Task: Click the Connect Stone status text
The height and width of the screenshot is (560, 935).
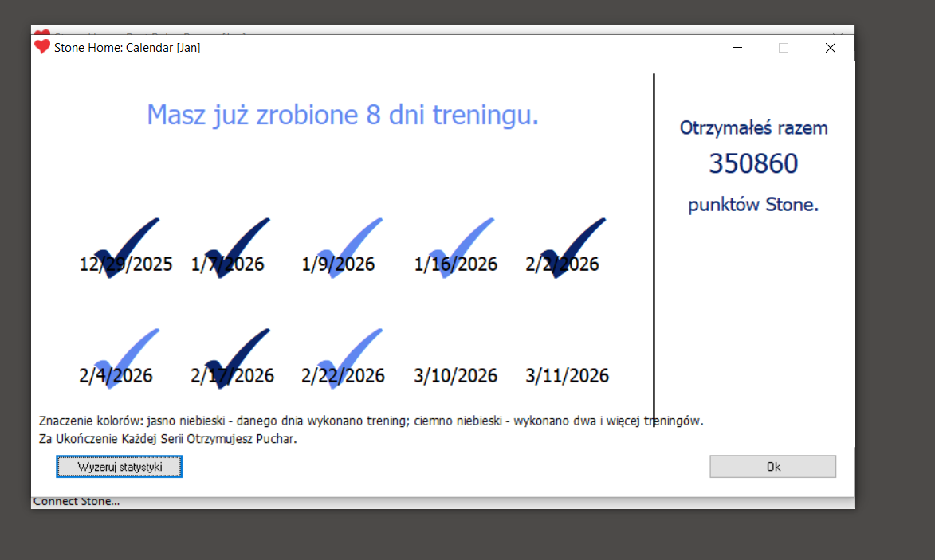Action: pyautogui.click(x=77, y=502)
